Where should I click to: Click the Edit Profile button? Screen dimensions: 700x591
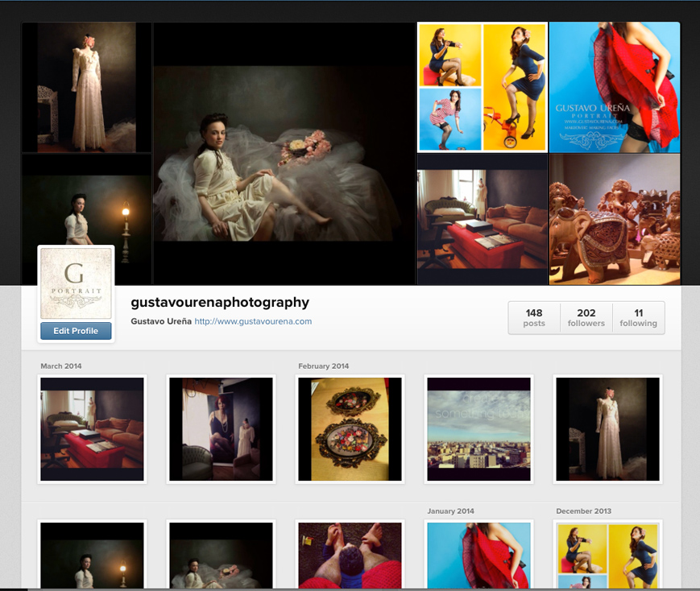click(76, 331)
